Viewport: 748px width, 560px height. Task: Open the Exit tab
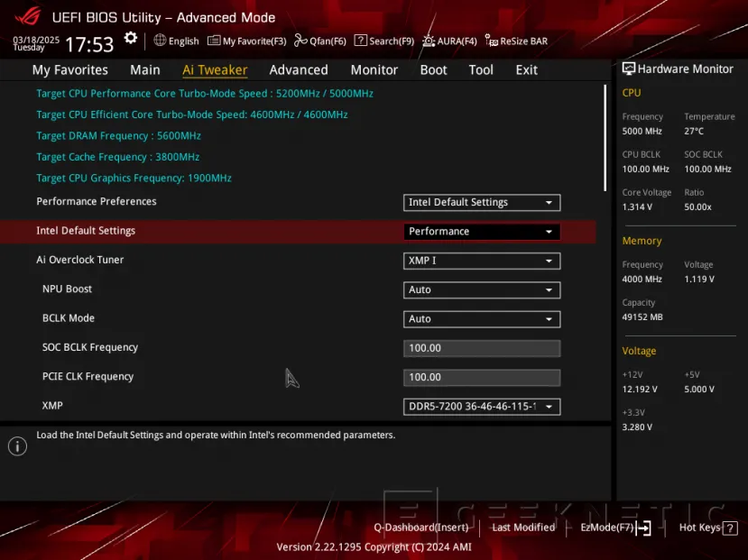(x=526, y=70)
